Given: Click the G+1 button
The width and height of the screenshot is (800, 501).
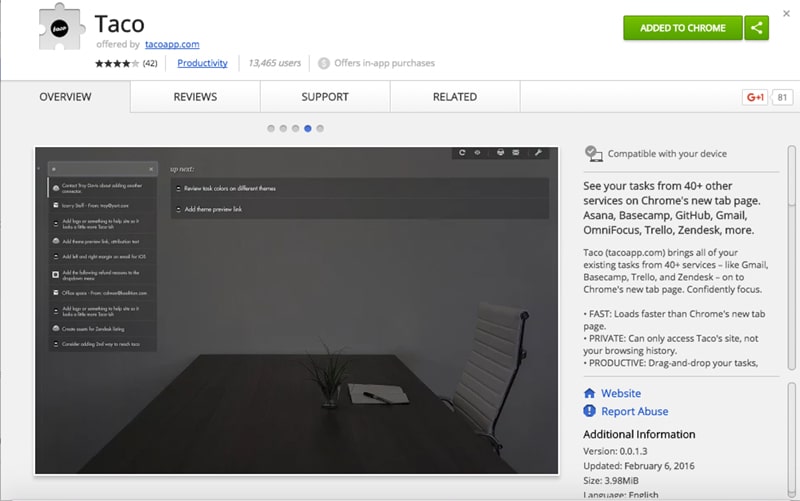Looking at the screenshot, I should pos(754,97).
